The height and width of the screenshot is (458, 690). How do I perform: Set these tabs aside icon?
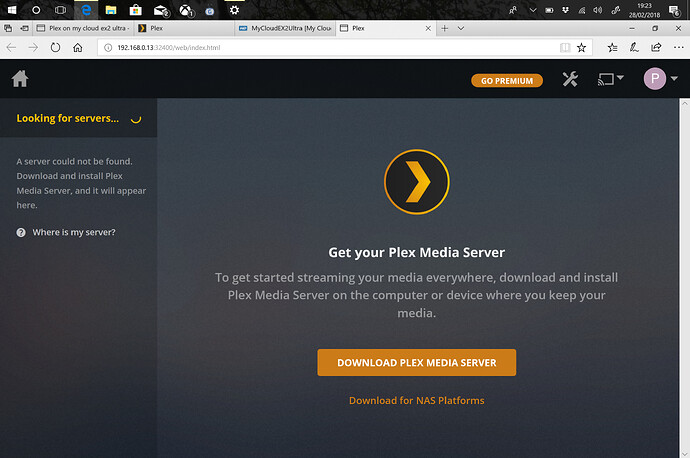click(x=25, y=28)
